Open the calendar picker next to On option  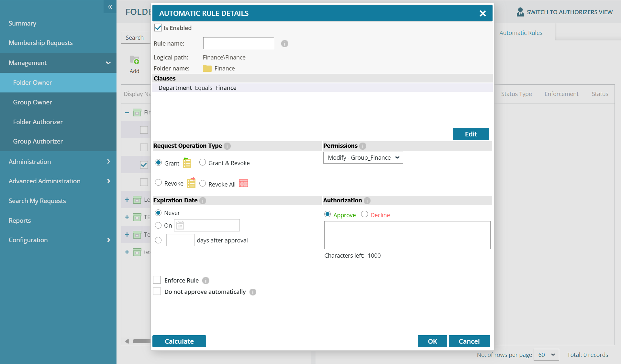point(180,226)
